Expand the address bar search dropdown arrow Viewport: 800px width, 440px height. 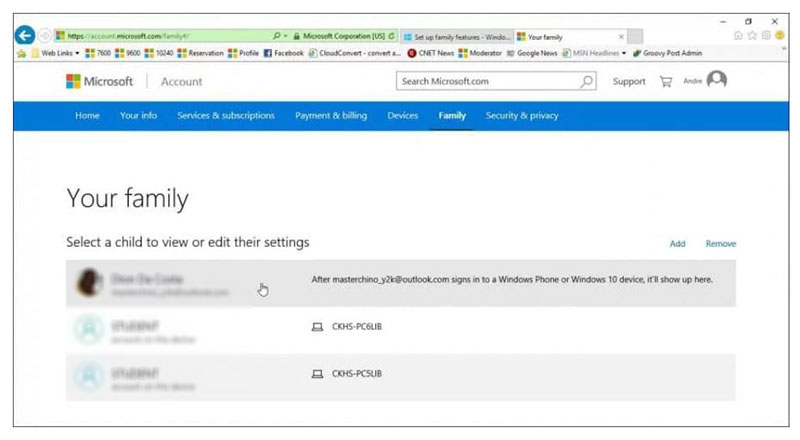[x=285, y=36]
